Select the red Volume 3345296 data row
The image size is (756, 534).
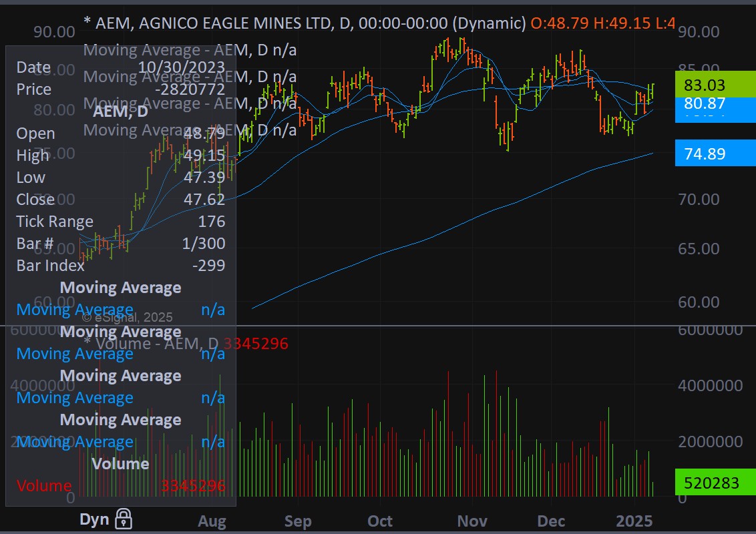point(120,485)
